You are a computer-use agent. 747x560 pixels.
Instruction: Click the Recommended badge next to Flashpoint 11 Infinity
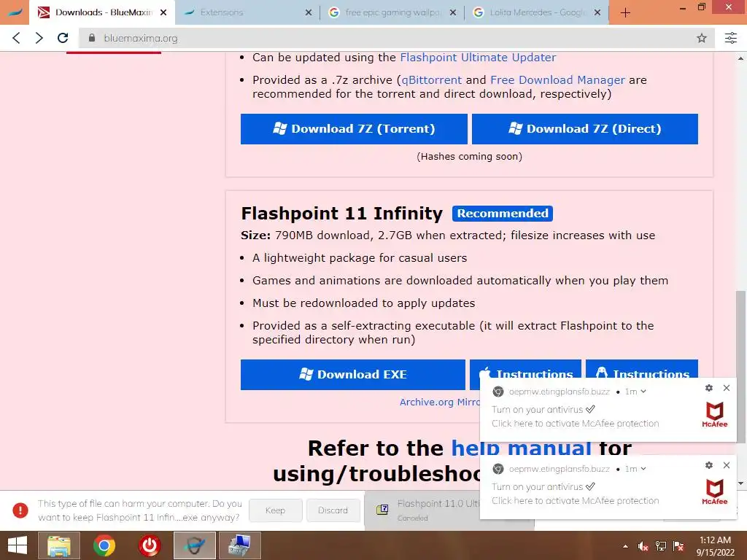pyautogui.click(x=503, y=214)
